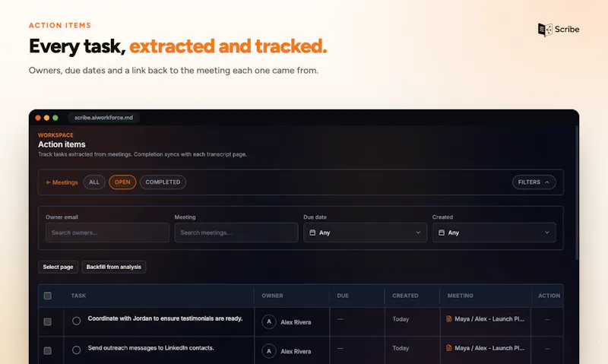Click the Alex Rivera name in testimonials row
The height and width of the screenshot is (364, 608).
296,322
